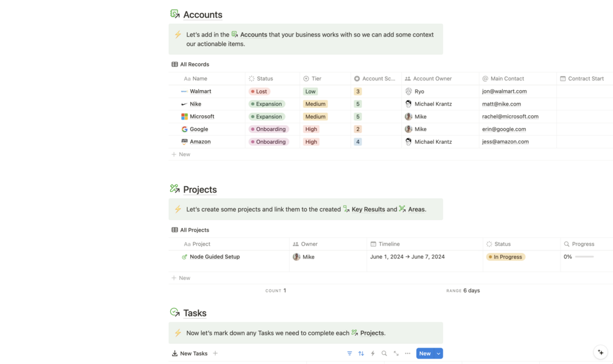613x364 pixels.
Task: Open the In Progress status of Node Guided Setup
Action: click(506, 257)
